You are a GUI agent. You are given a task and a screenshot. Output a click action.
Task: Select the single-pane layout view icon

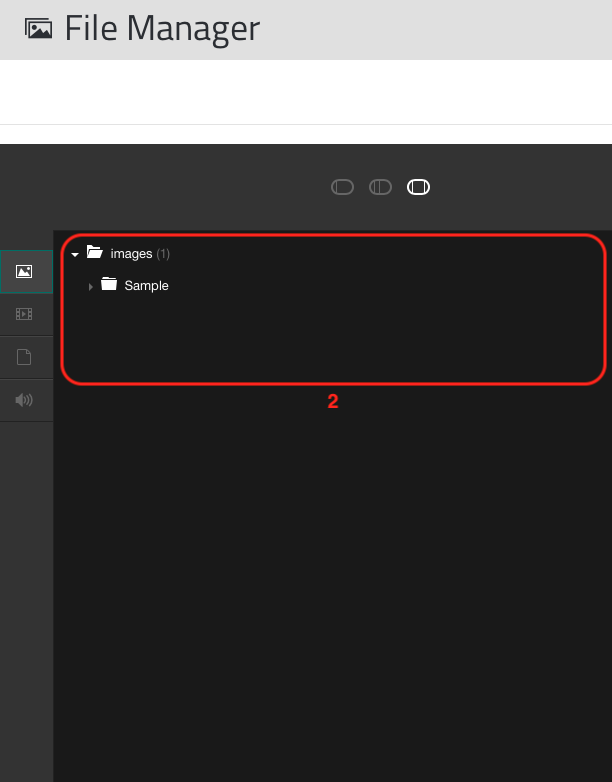coord(342,187)
